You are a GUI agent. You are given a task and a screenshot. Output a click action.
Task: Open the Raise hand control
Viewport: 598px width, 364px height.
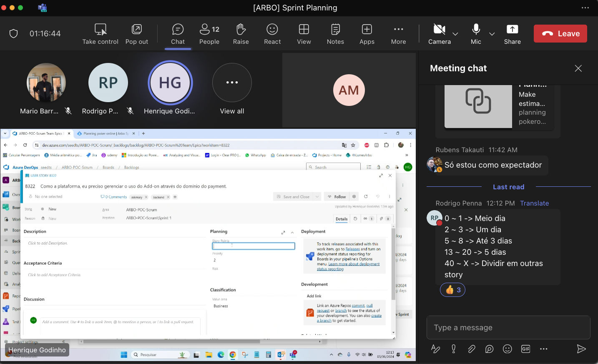[x=241, y=34]
